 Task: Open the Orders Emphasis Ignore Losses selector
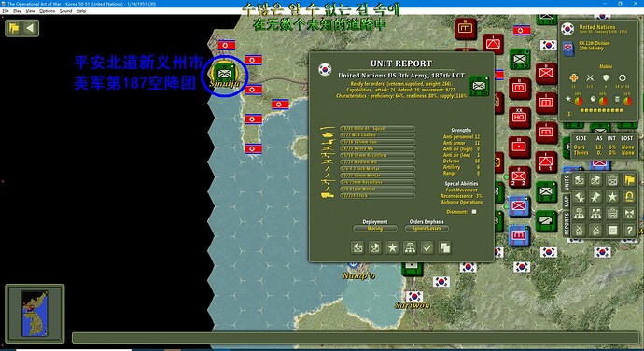[x=427, y=228]
